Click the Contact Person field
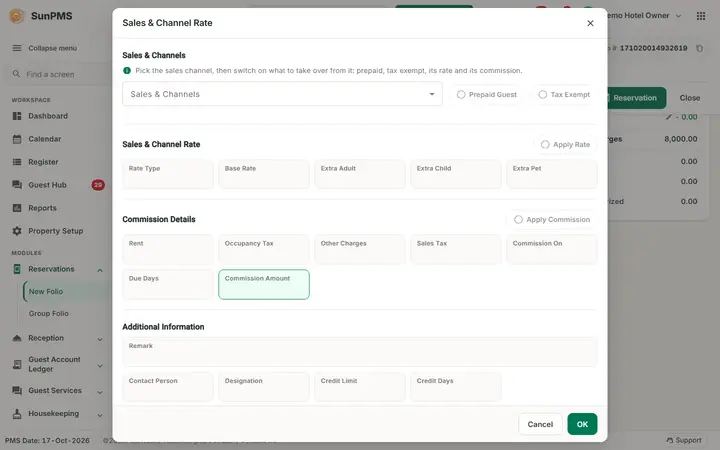Screen dimensions: 720x450 168,387
